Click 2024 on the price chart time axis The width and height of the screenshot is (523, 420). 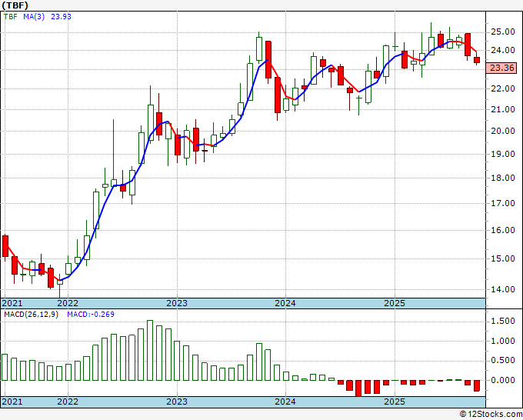point(285,303)
